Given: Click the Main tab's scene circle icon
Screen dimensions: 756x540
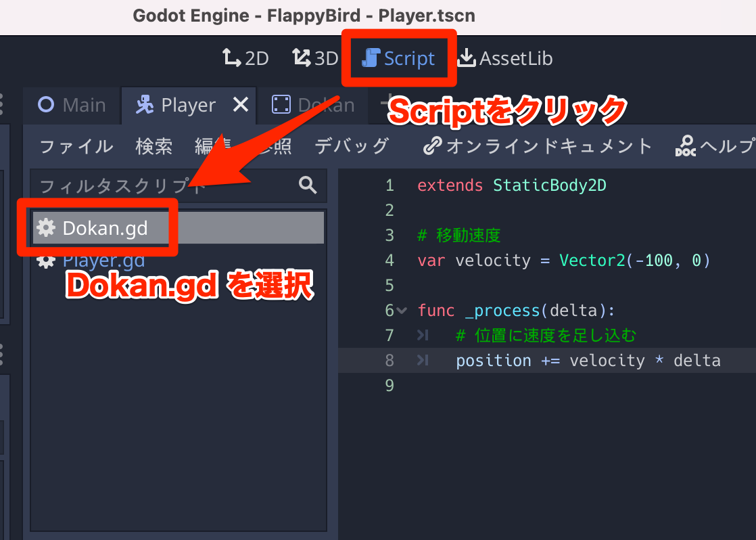Looking at the screenshot, I should click(46, 104).
